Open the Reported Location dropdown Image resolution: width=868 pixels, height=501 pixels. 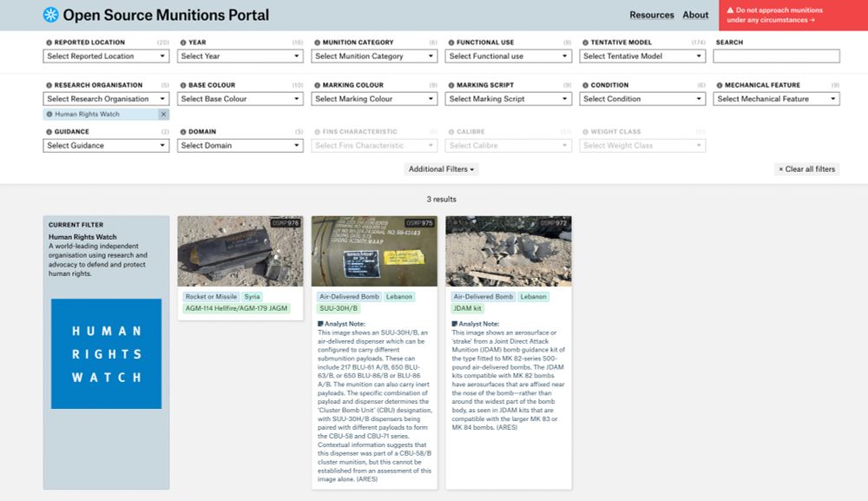coord(106,56)
